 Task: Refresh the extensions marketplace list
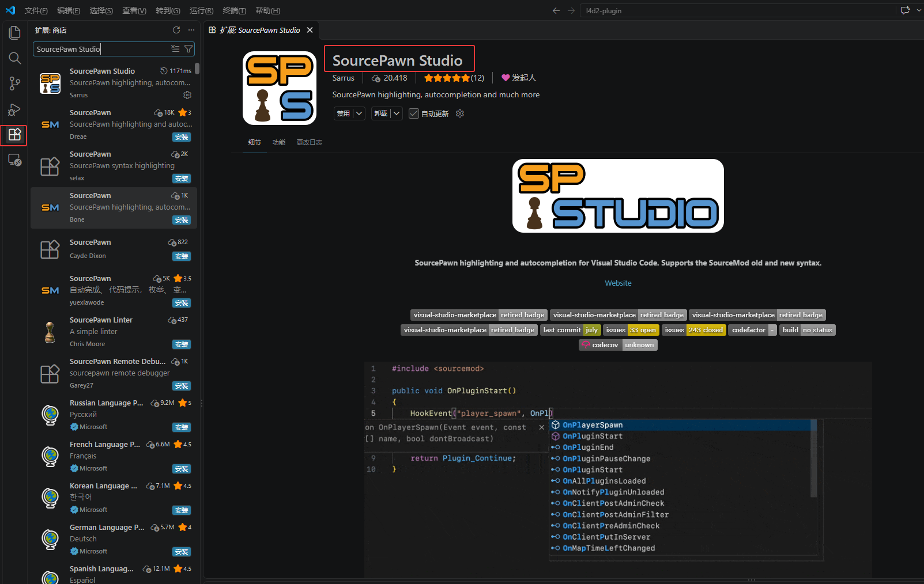coord(176,30)
